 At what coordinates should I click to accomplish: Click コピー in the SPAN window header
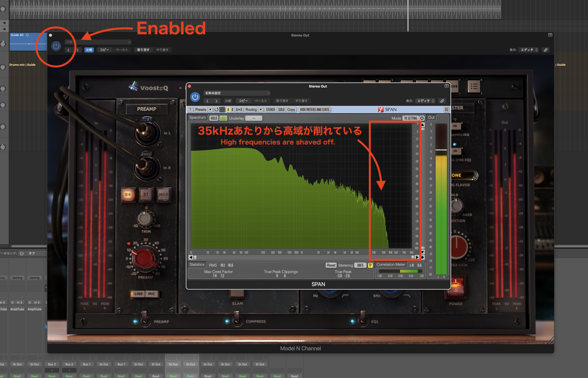[243, 101]
